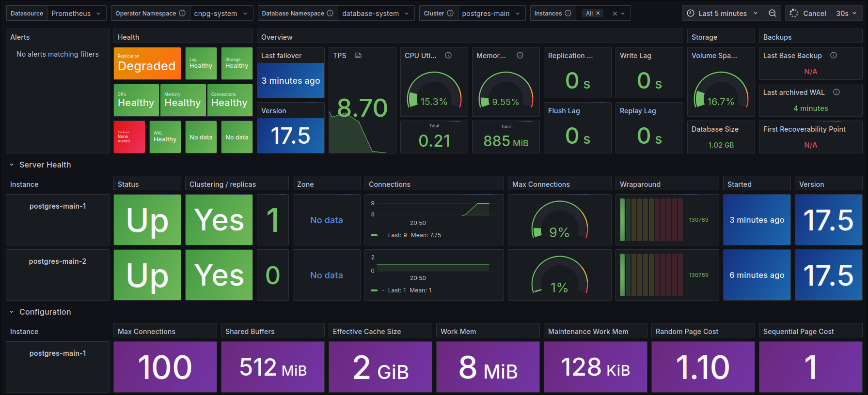Click the info icon next to Cluster
868x395 pixels.
point(450,14)
